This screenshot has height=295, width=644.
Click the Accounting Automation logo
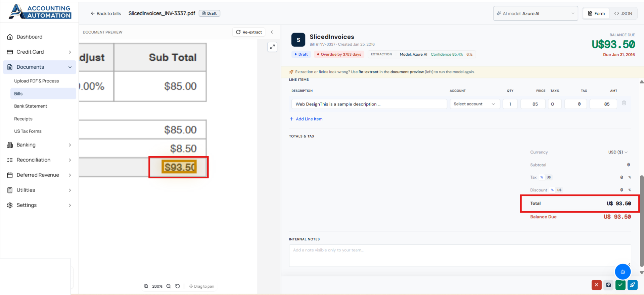click(x=40, y=12)
